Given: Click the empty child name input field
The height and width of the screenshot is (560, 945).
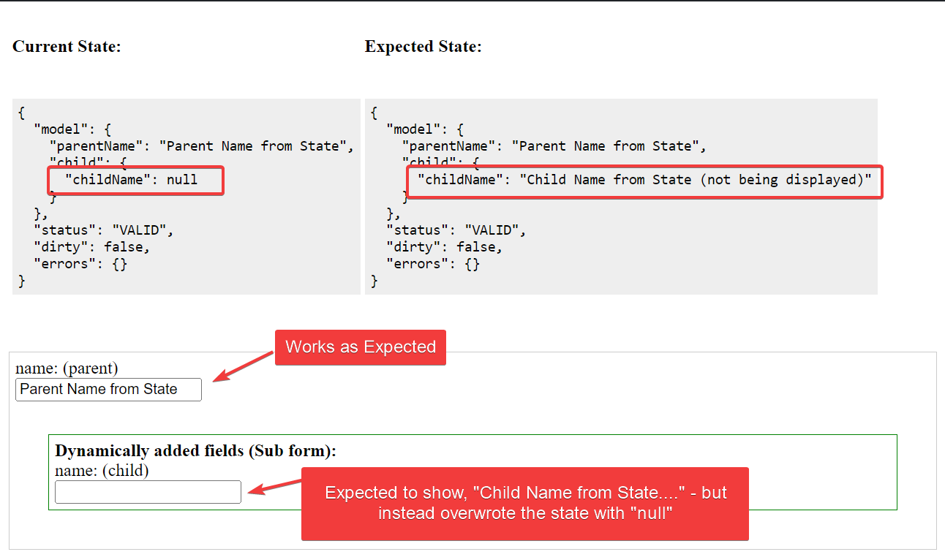Looking at the screenshot, I should [148, 492].
